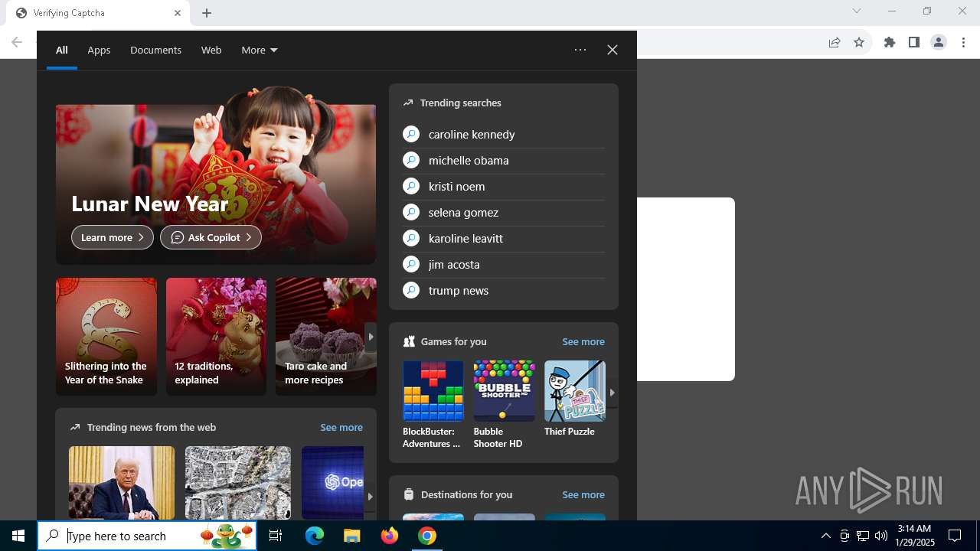The image size is (980, 551).
Task: Close the Windows search panel
Action: (x=612, y=50)
